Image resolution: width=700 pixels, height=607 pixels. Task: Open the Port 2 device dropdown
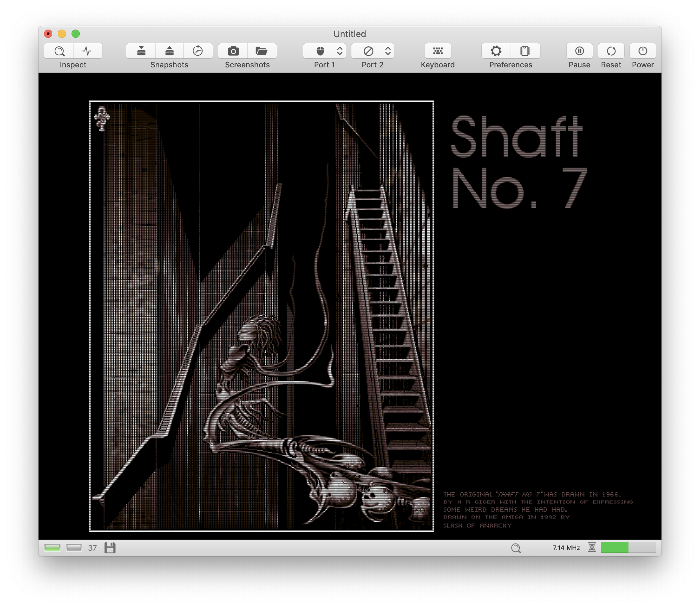[x=373, y=51]
